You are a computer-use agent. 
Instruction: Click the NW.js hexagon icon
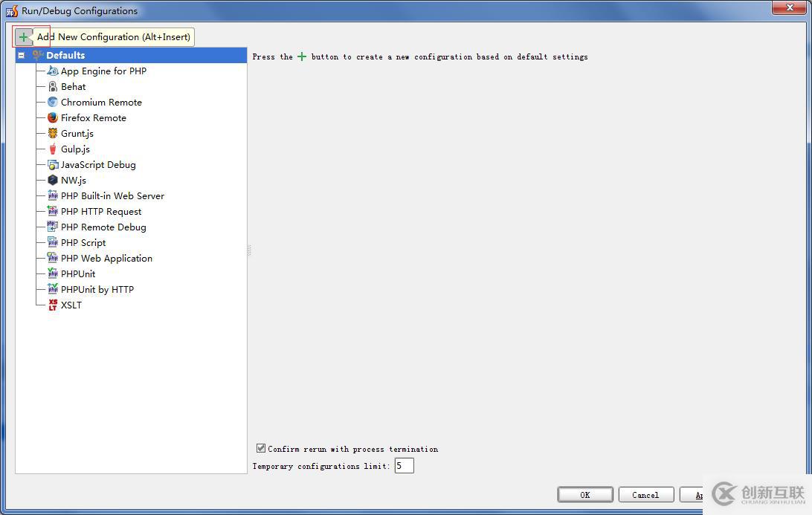click(52, 180)
